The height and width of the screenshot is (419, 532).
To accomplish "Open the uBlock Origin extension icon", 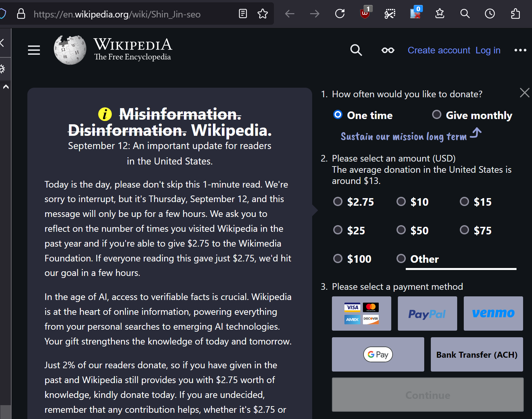I will [365, 14].
